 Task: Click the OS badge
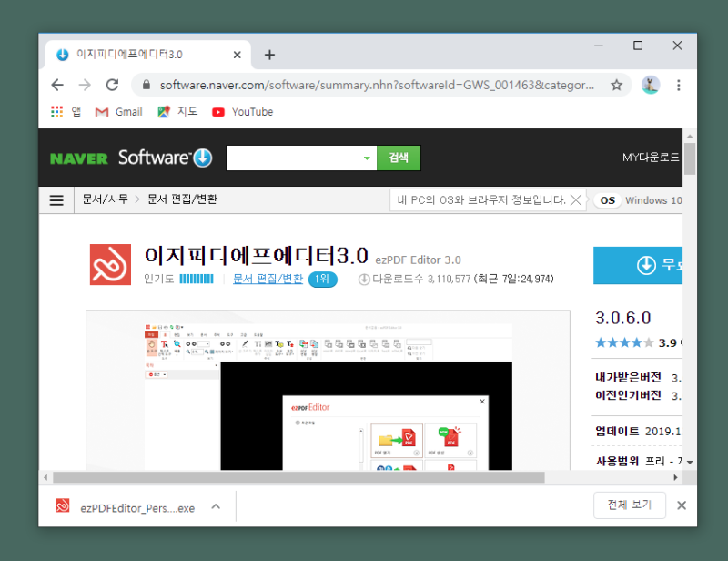coord(607,200)
